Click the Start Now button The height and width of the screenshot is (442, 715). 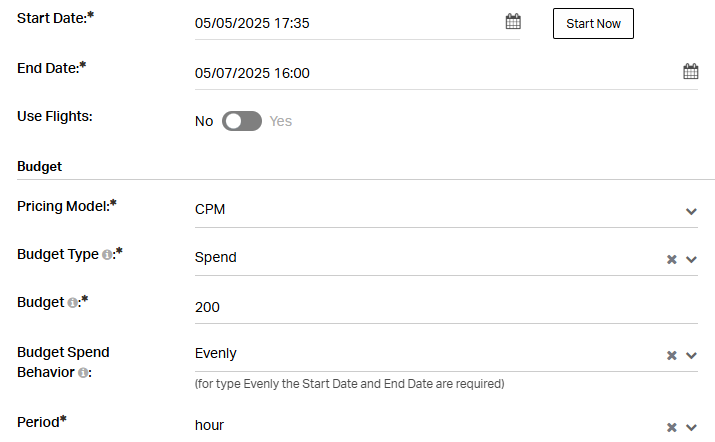pyautogui.click(x=593, y=23)
